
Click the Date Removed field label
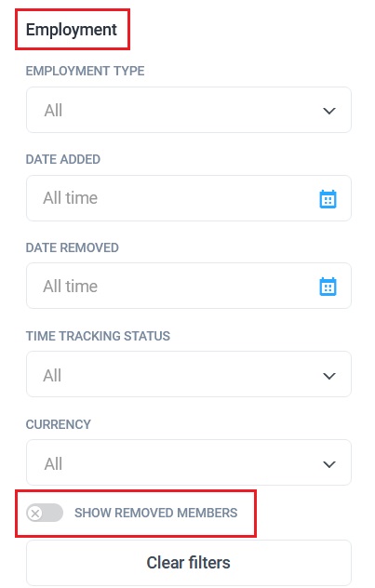coord(72,247)
